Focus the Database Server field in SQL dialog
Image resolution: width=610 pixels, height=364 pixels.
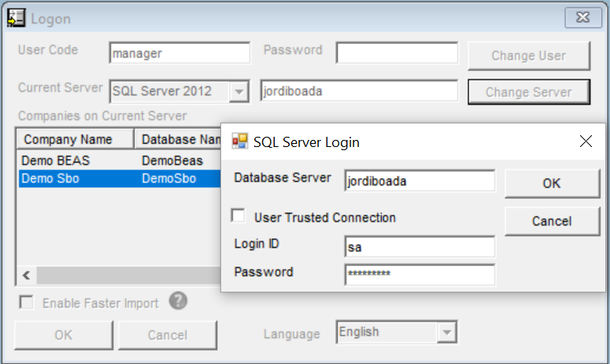click(420, 181)
